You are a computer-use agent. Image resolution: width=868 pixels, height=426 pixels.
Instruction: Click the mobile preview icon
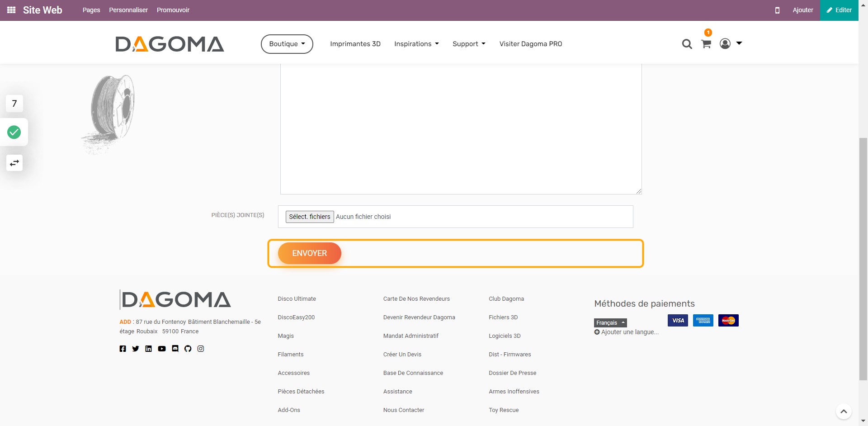pos(777,10)
